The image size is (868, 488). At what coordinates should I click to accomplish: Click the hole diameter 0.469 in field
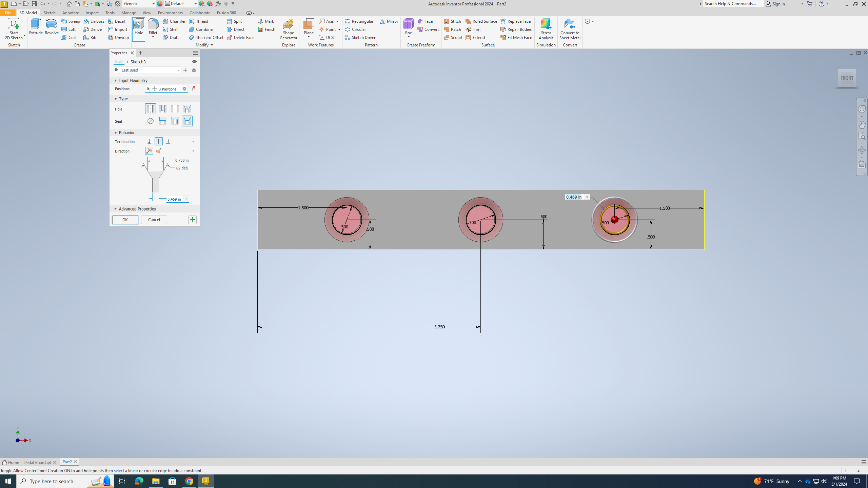(x=175, y=199)
